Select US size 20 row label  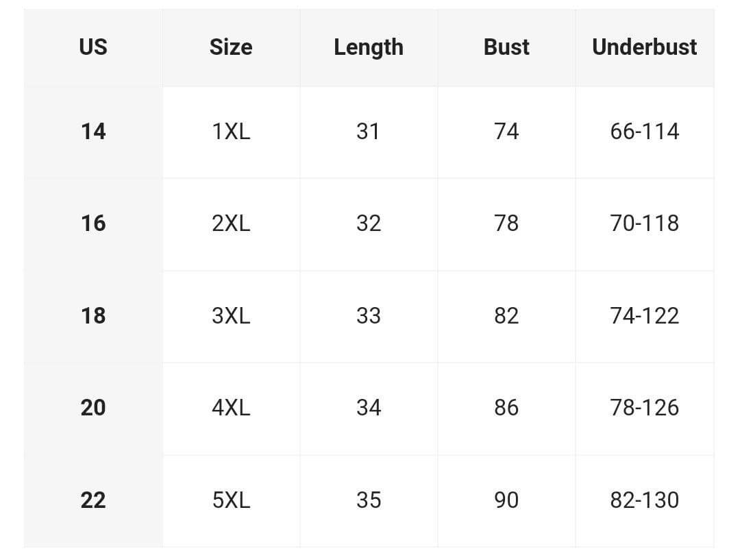93,408
